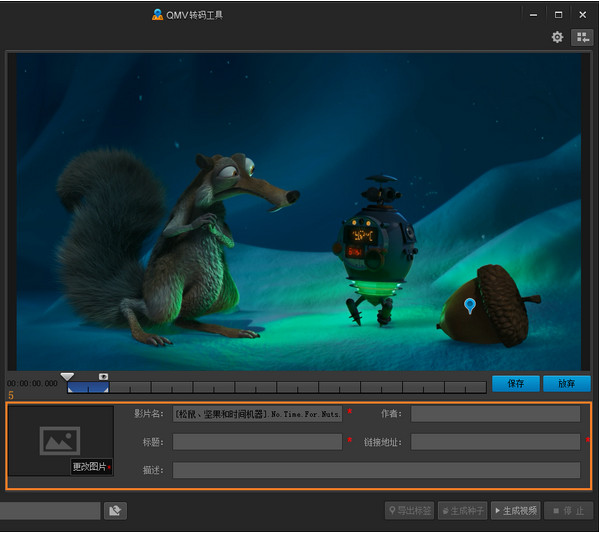Image resolution: width=599 pixels, height=533 pixels.
Task: Focus the 链接地址 link address field
Action: pos(495,442)
